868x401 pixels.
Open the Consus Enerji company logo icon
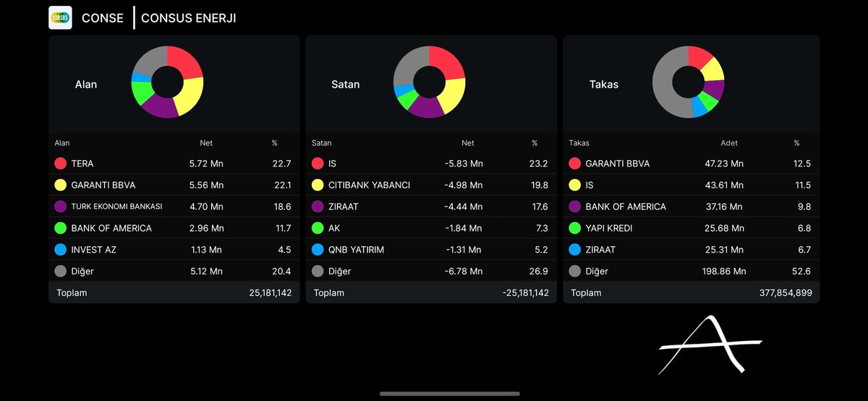tap(60, 17)
